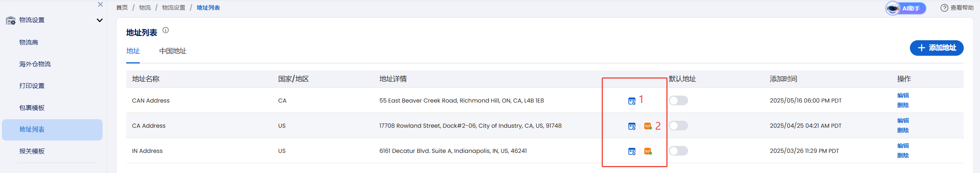Click blue address icon in CAN Address row

tap(632, 101)
